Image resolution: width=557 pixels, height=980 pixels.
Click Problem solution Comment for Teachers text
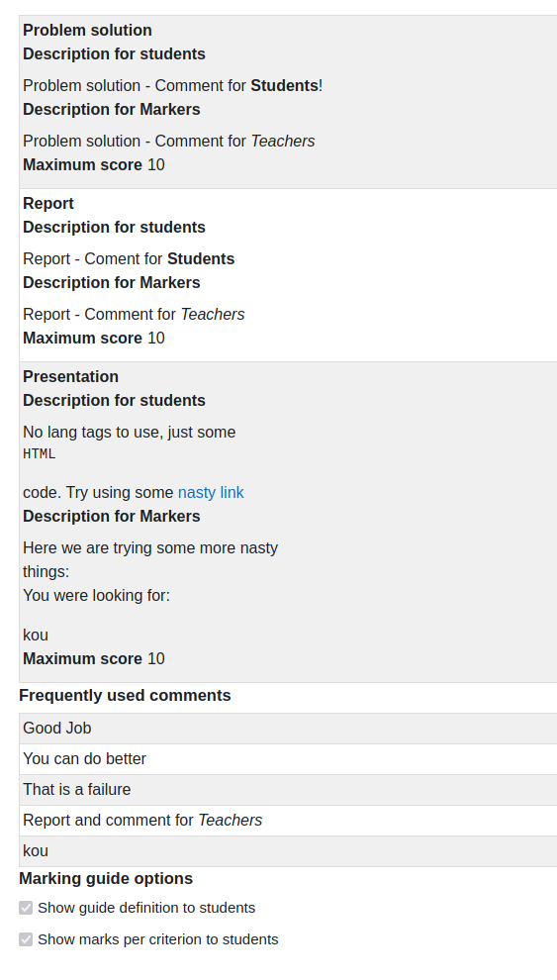point(168,142)
